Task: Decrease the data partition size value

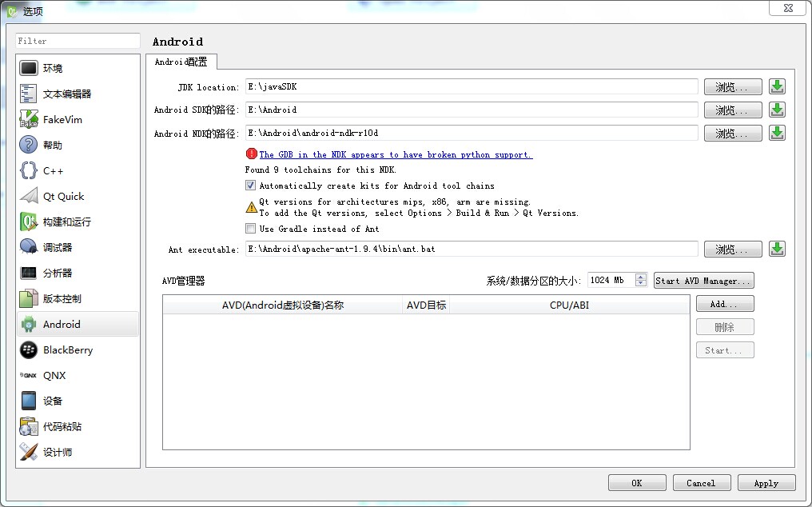Action: tap(641, 284)
